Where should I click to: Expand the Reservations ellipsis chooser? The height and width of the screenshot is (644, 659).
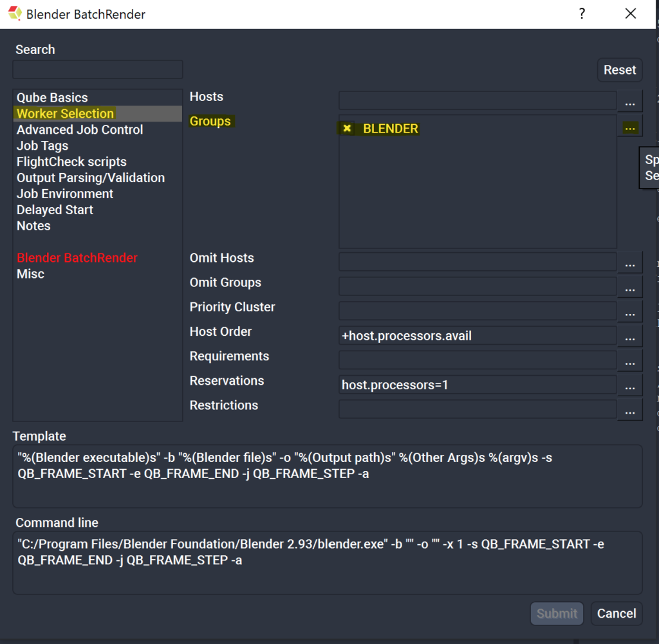click(x=629, y=385)
